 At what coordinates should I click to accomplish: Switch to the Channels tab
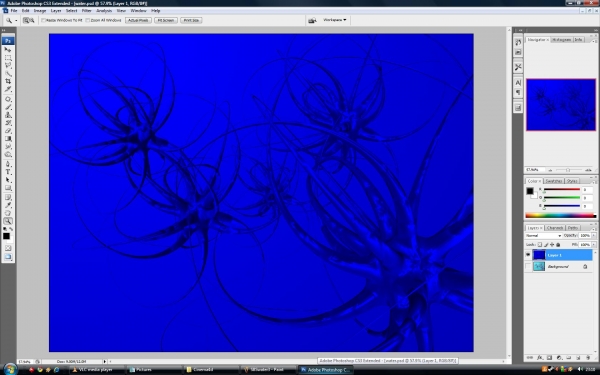click(x=555, y=228)
